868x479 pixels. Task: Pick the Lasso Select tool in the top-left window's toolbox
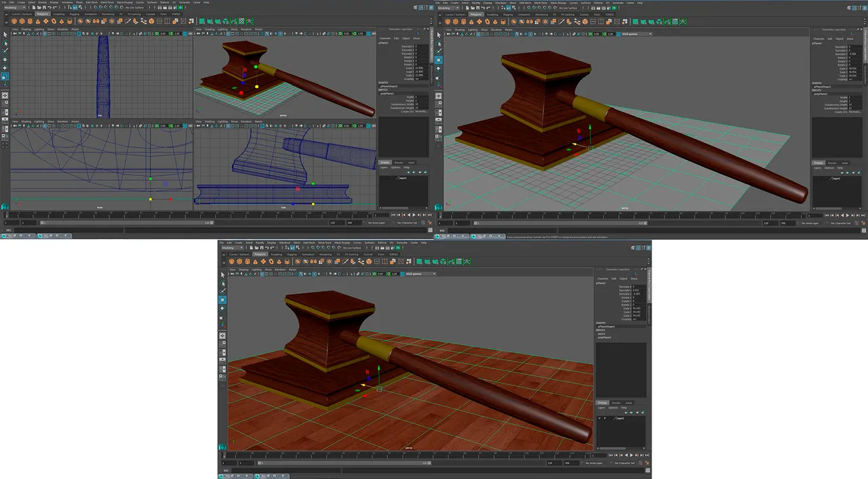(5, 43)
